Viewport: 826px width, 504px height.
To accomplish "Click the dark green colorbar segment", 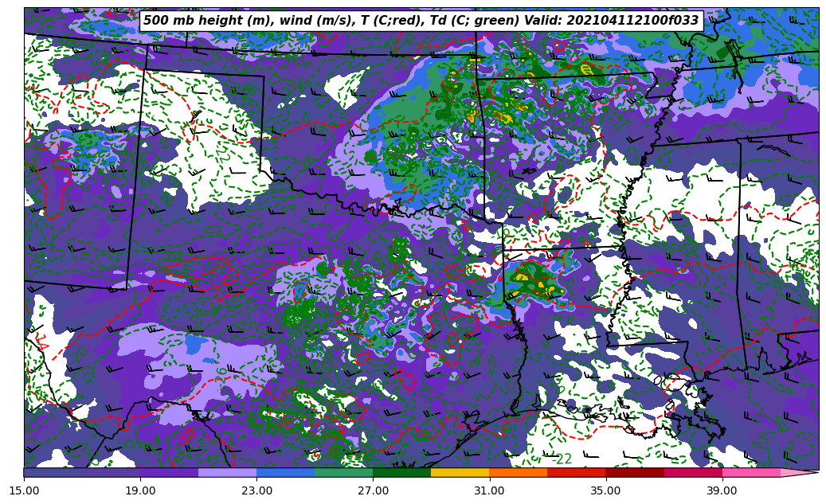I will pyautogui.click(x=401, y=472).
